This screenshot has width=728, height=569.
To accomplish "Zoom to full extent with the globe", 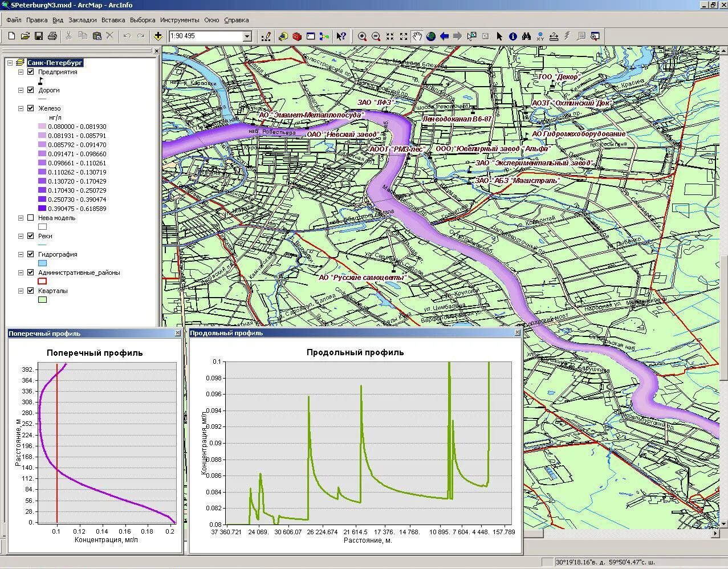I will click(x=431, y=36).
